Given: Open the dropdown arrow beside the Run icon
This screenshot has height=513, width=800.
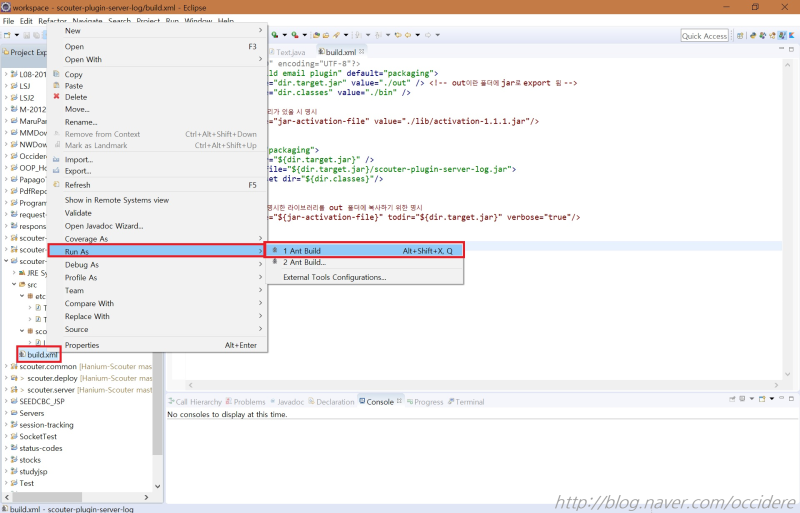Looking at the screenshot, I should coord(285,35).
